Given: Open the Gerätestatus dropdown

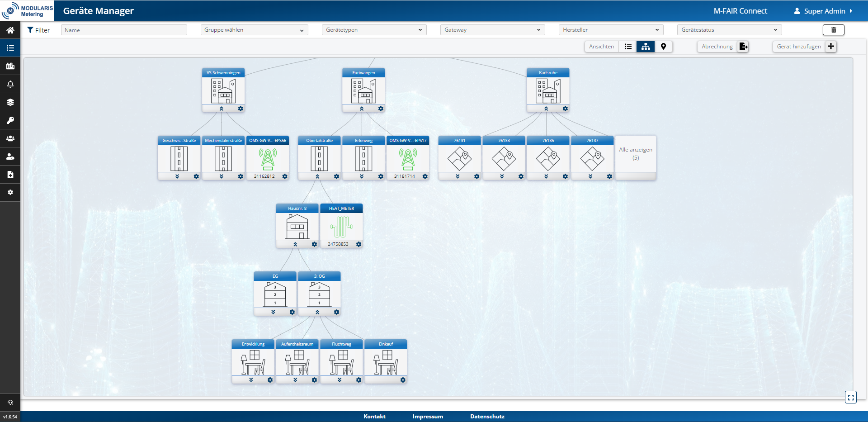Looking at the screenshot, I should coord(729,30).
